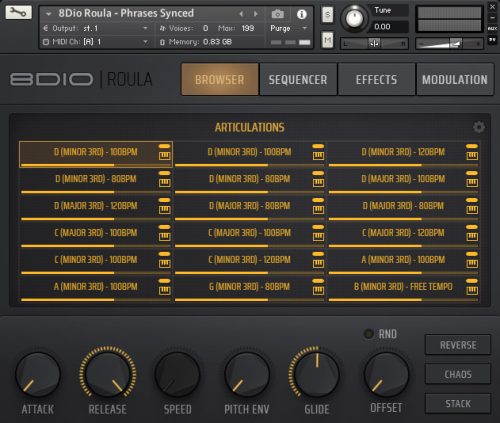Minimize the instrument with the minus button

[x=492, y=18]
